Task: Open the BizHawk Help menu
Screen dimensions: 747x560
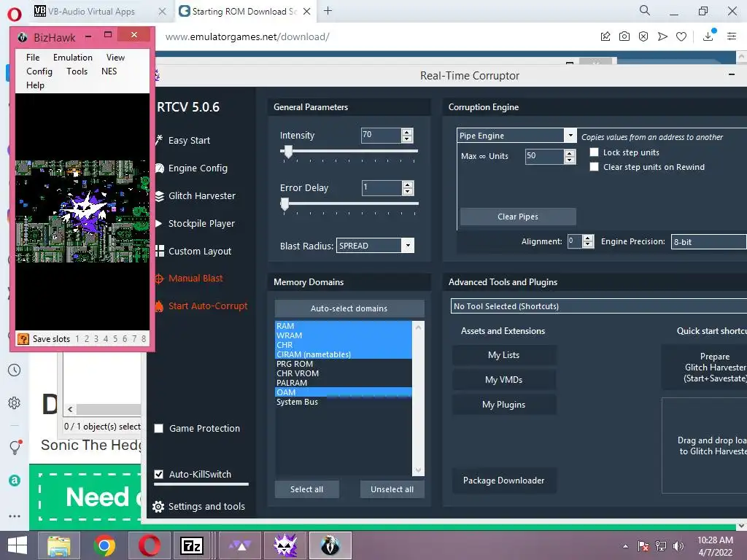Action: tap(35, 85)
